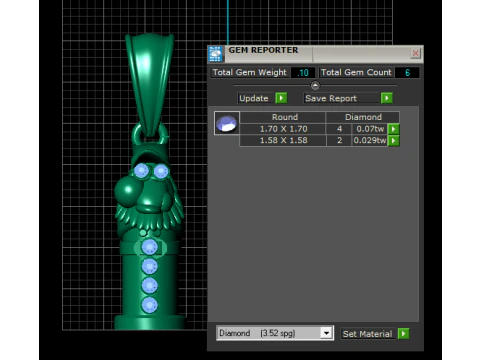This screenshot has height=360, width=480.
Task: Select the 1.70 X 1.70 size cell
Action: click(283, 129)
